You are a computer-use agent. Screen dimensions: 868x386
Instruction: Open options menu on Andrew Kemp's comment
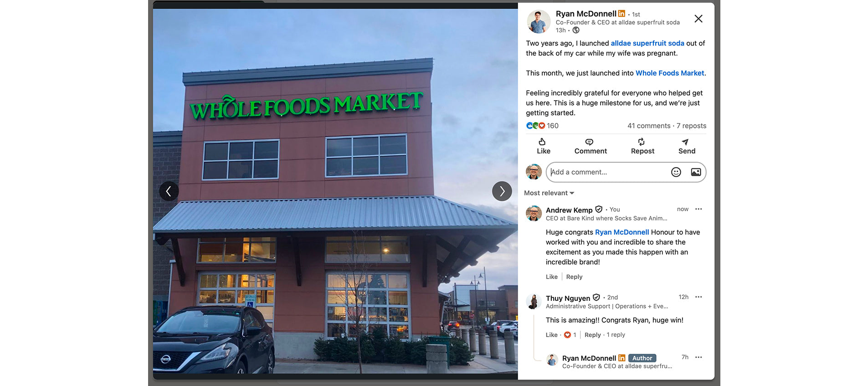click(699, 209)
